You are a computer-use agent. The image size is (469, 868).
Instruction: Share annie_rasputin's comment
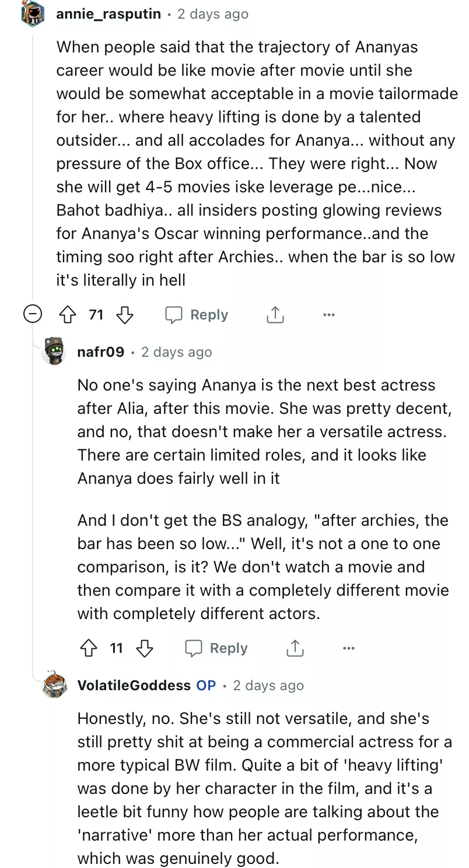pos(275,315)
